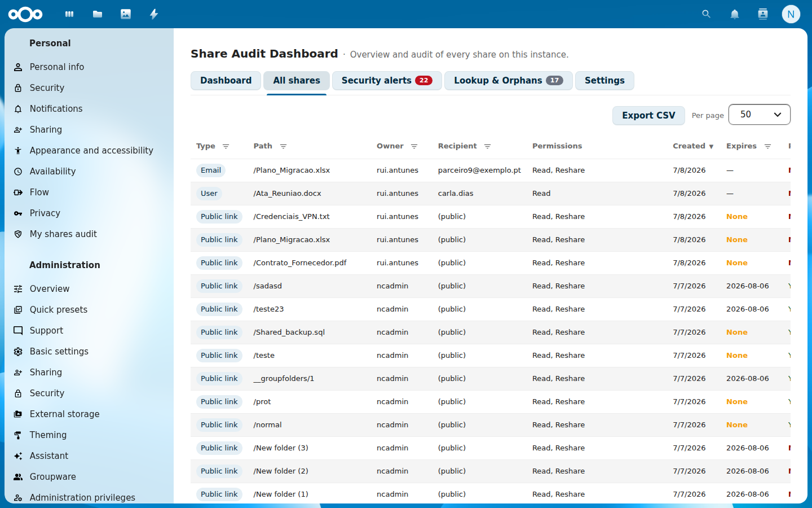This screenshot has height=508, width=812.
Task: Open the Contacts menu icon
Action: click(762, 14)
